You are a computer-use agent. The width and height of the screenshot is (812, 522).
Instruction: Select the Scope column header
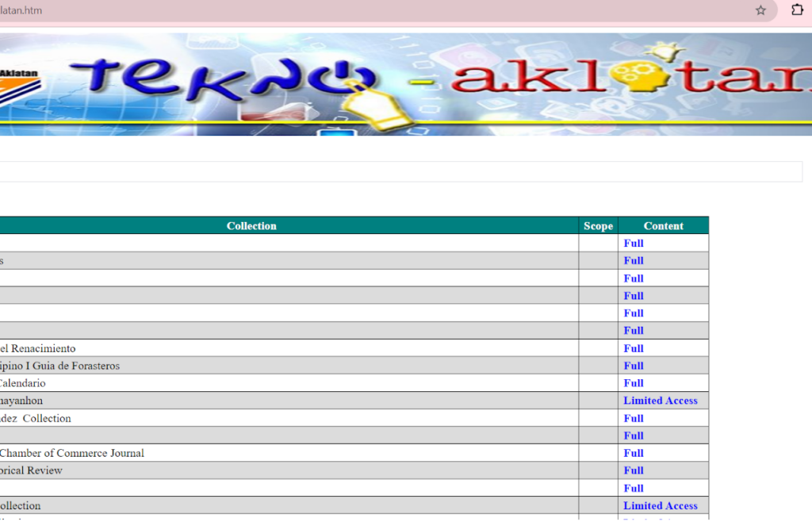pyautogui.click(x=598, y=226)
